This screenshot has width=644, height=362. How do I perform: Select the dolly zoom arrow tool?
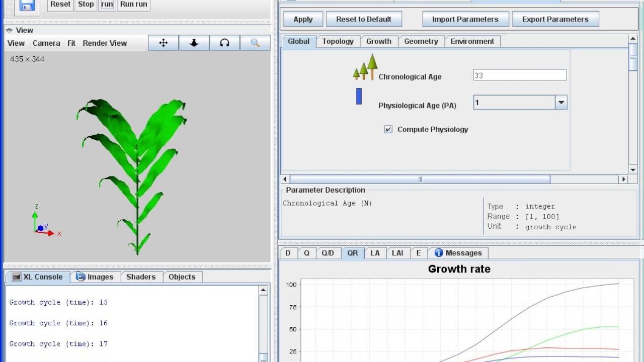pyautogui.click(x=194, y=43)
